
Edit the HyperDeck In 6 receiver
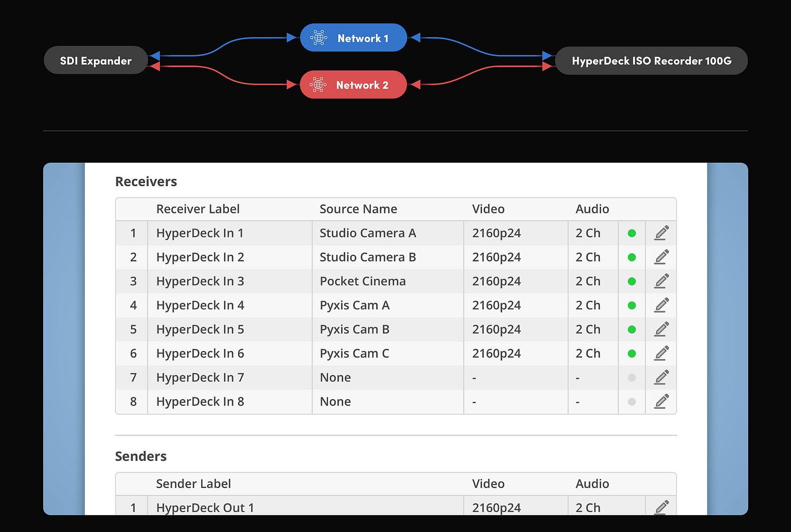(x=661, y=353)
